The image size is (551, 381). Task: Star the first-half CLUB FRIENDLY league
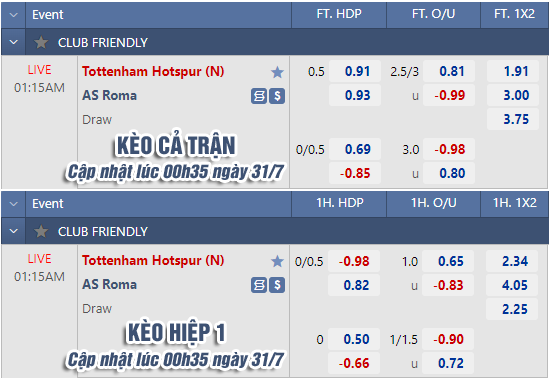click(x=41, y=232)
